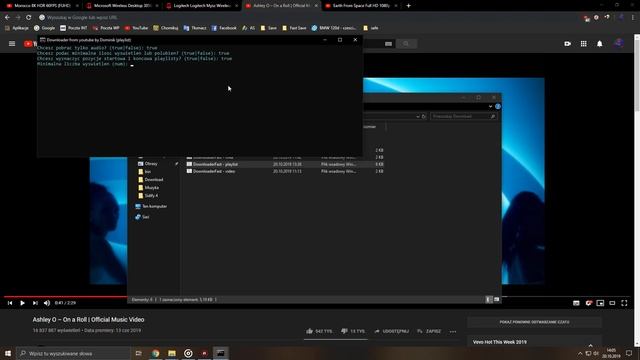The width and height of the screenshot is (640, 360).
Task: Open Explorer address history dropdown
Action: [x=418, y=116]
